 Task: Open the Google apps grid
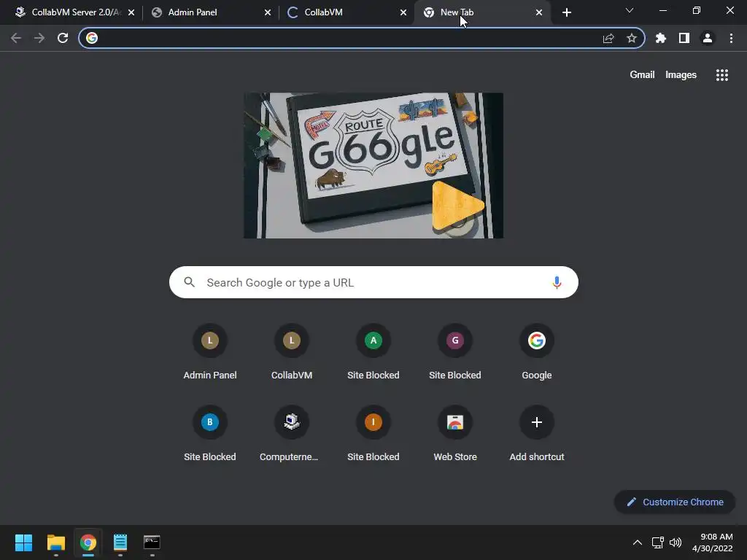click(x=721, y=75)
